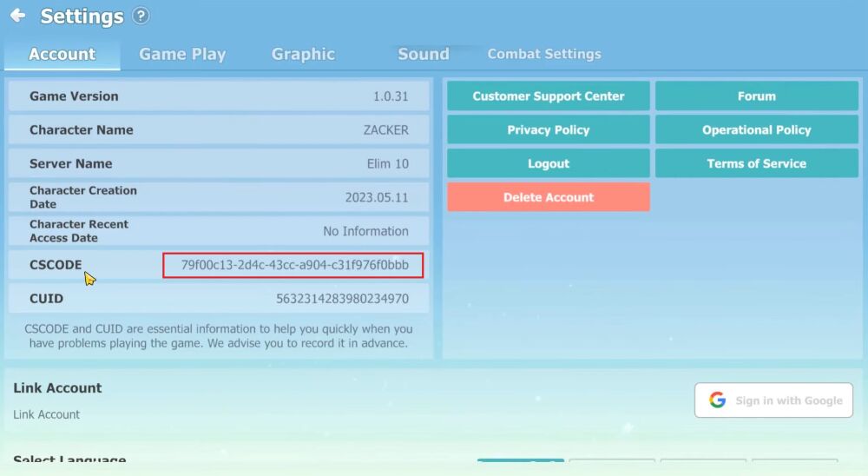Open the help question mark icon
The image size is (868, 476).
pyautogui.click(x=141, y=16)
